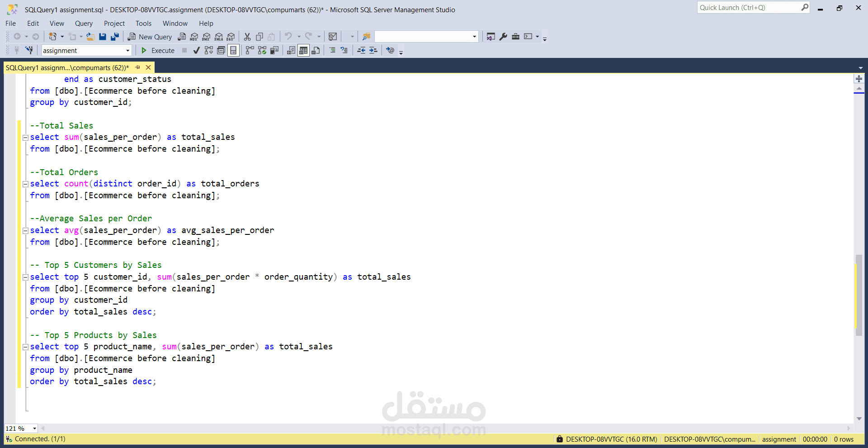Collapse the Total Sales select statement

pyautogui.click(x=25, y=138)
